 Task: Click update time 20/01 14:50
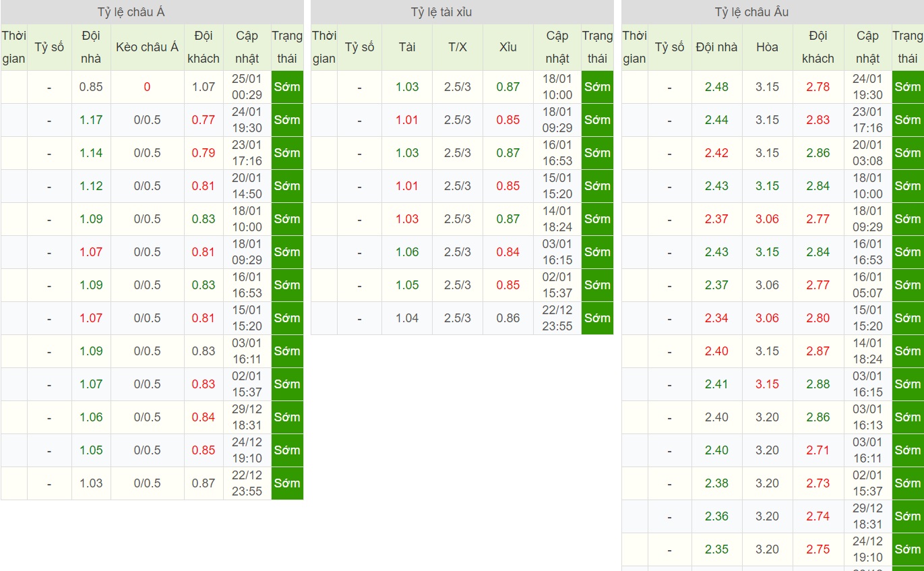pos(247,186)
